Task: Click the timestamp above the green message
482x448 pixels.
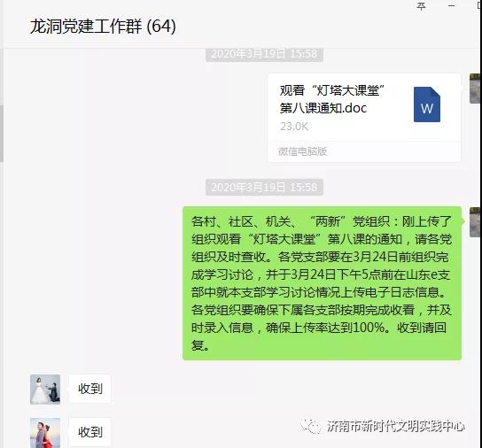Action: (x=264, y=187)
